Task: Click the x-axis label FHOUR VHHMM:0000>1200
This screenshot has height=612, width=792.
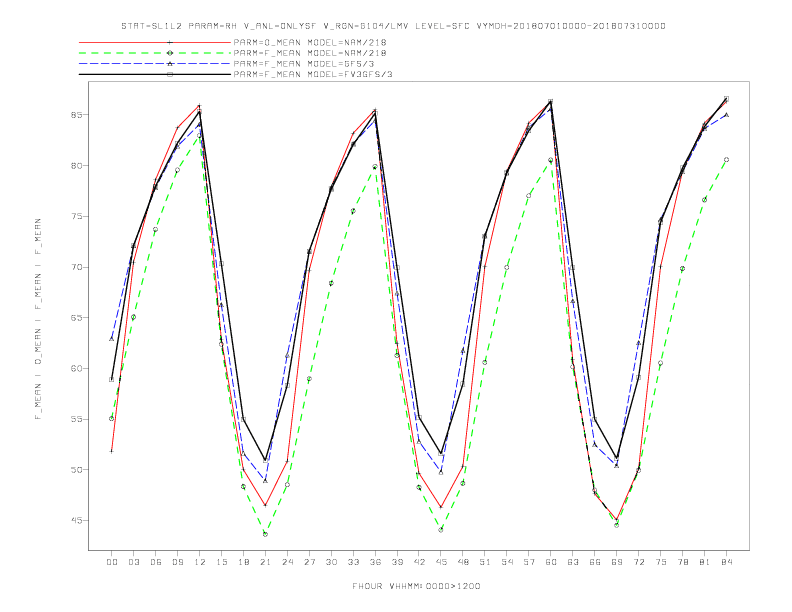Action: (x=416, y=586)
